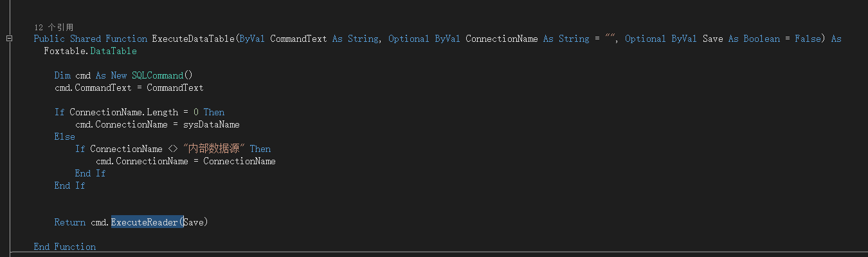Click the Save argument inside ExecuteReader parentheses
This screenshot has height=257, width=868.
[x=194, y=222]
